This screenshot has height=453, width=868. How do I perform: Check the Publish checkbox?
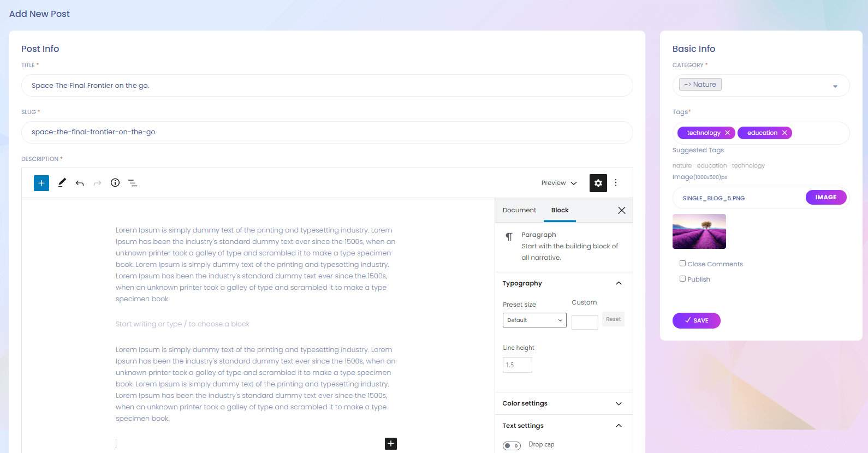[682, 279]
